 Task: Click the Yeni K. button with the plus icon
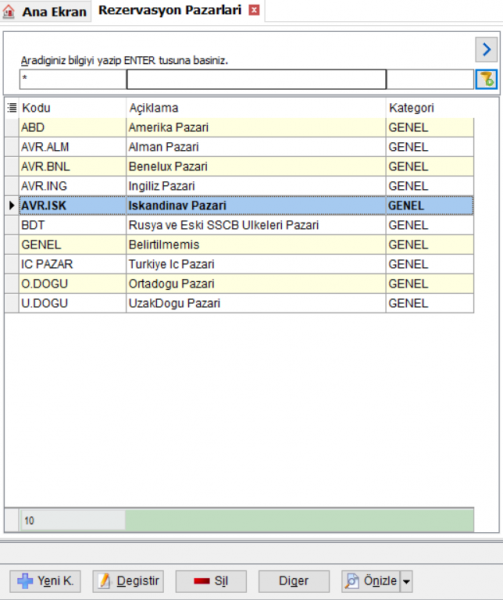coord(45,581)
